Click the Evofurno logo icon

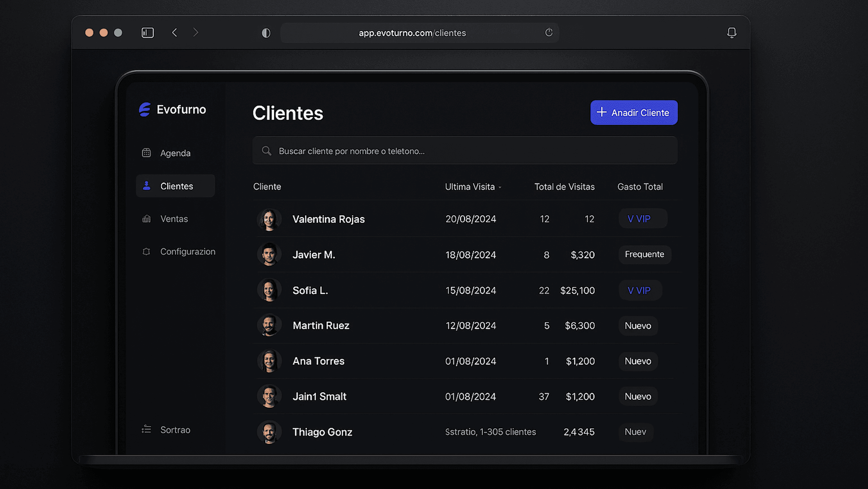tap(145, 109)
